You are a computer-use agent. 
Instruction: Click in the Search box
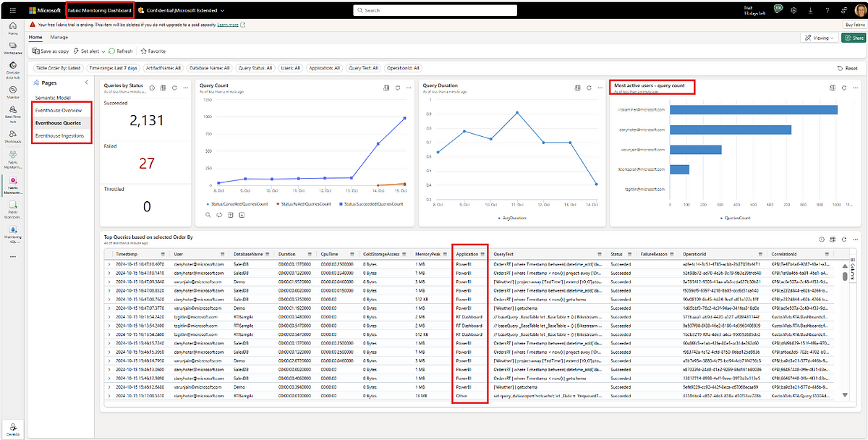(434, 11)
